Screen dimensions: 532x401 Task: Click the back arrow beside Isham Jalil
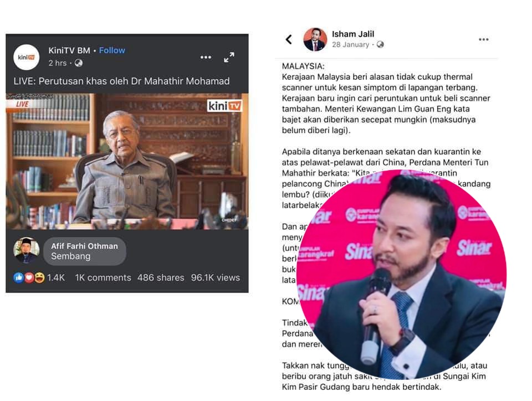pos(289,39)
